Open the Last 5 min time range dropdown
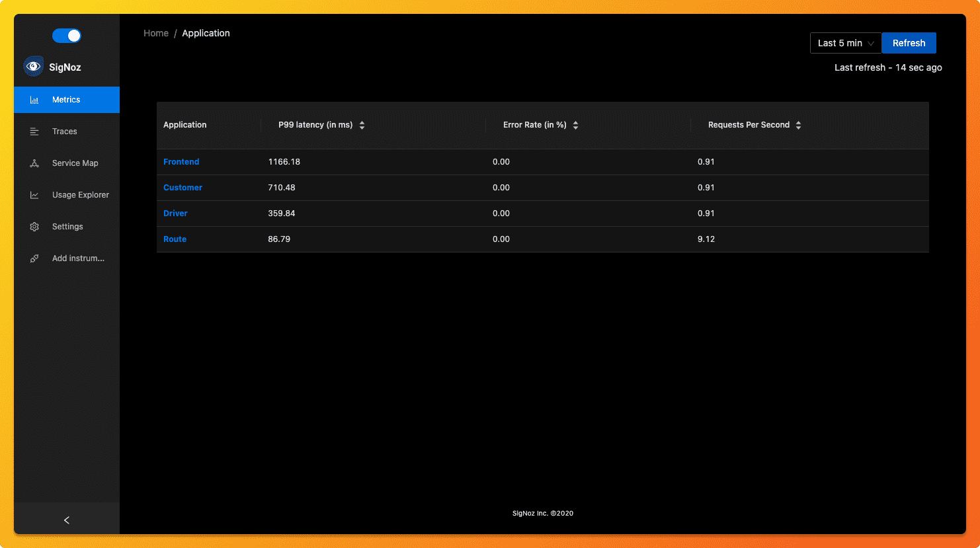Image resolution: width=980 pixels, height=548 pixels. click(x=840, y=42)
